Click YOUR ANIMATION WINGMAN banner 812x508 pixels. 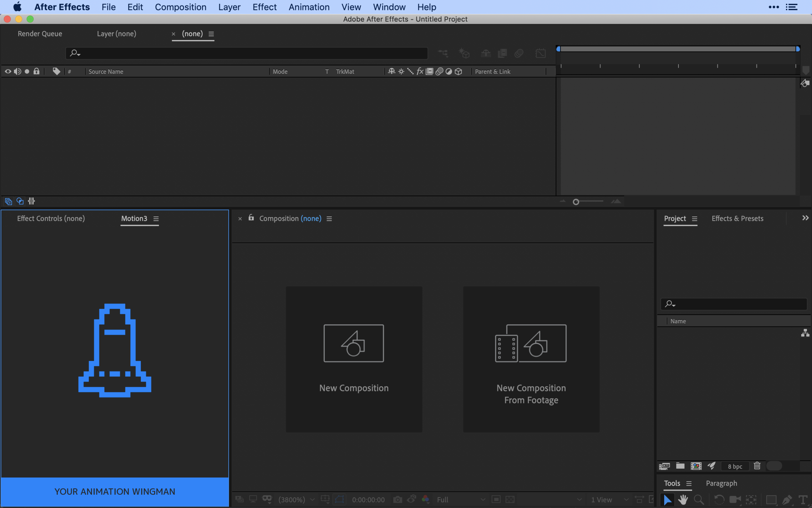(115, 491)
